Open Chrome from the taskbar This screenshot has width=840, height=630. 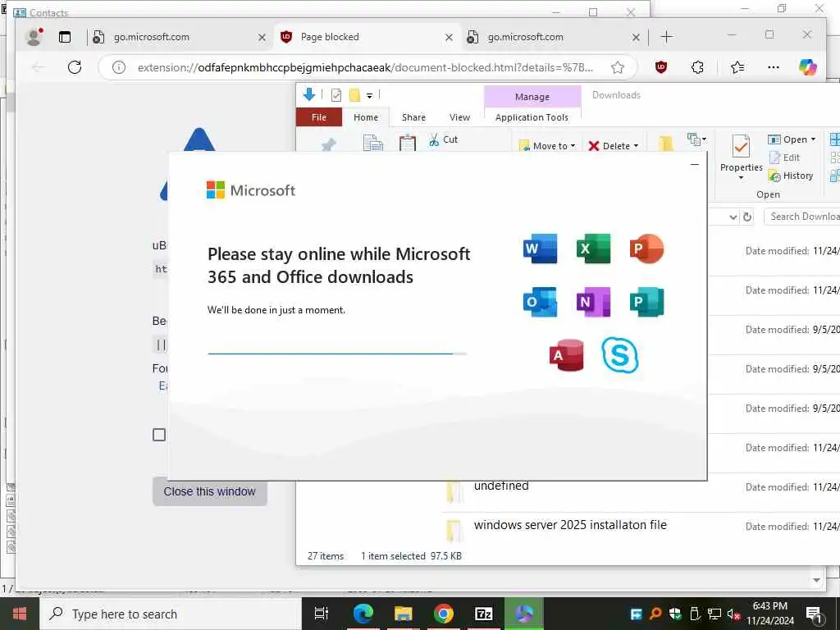pos(444,614)
